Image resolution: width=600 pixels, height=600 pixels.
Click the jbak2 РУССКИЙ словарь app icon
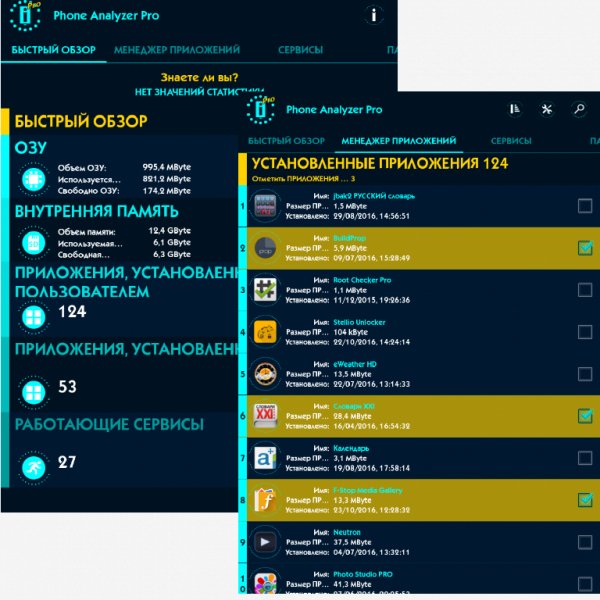click(265, 206)
